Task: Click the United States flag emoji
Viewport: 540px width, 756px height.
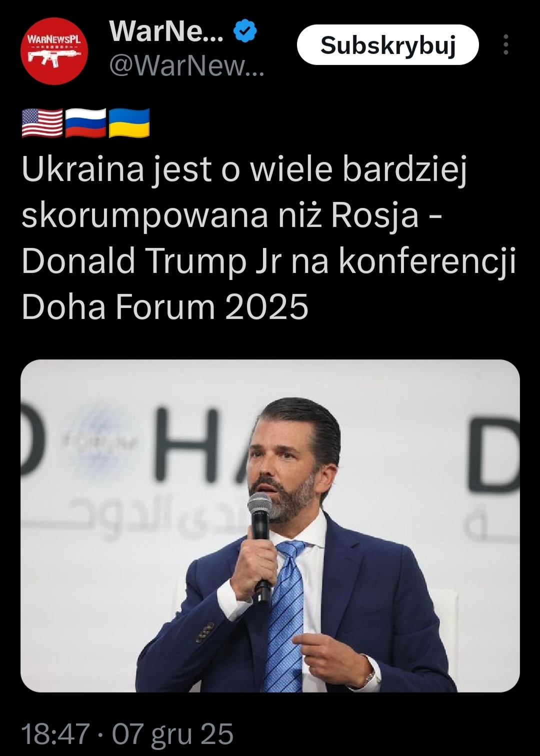Action: coord(42,123)
